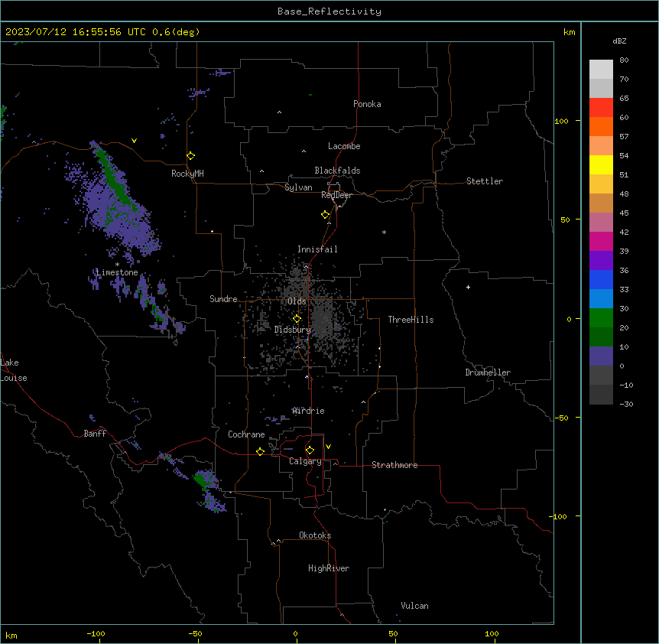Select the ThreeHills label
659x644 pixels.
tap(411, 320)
